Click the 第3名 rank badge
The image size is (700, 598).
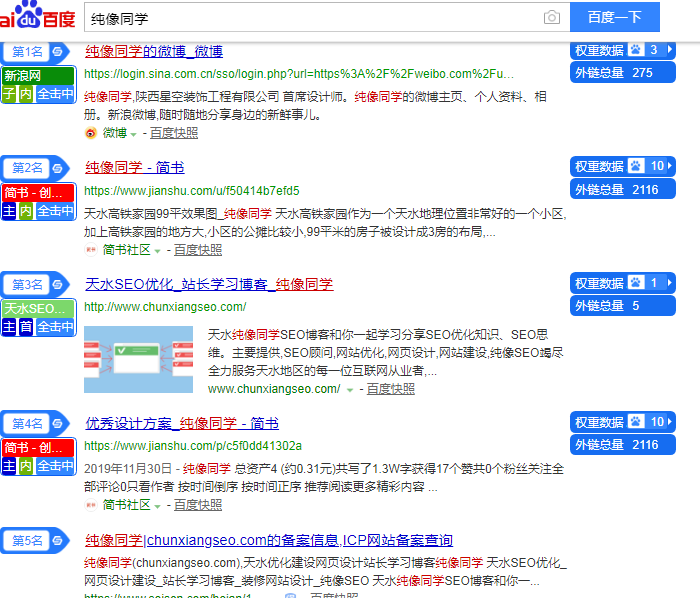pos(27,284)
